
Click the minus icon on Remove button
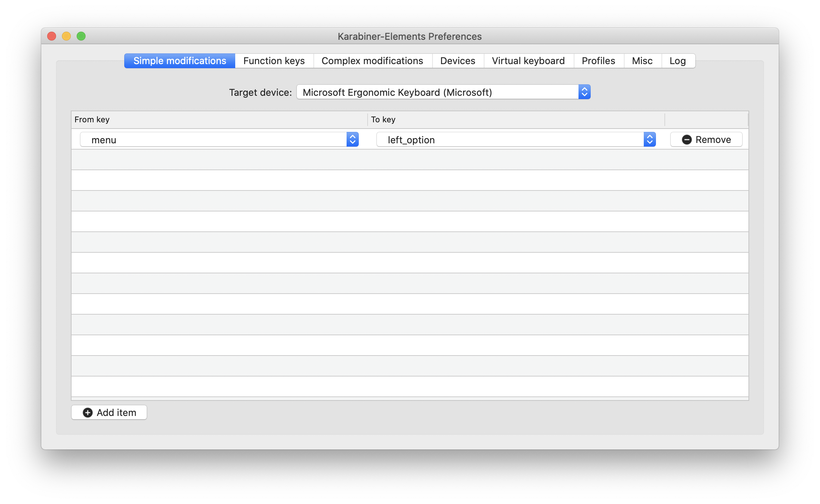click(687, 140)
